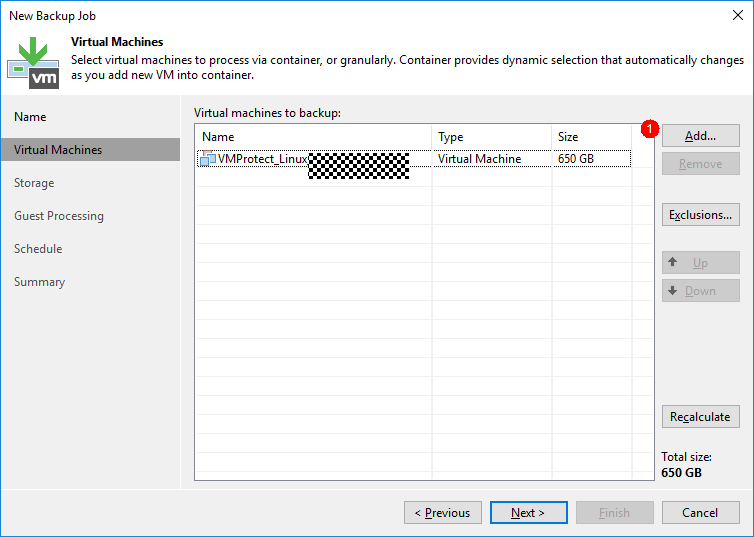Go to the Name step in sidebar
Image resolution: width=754 pixels, height=537 pixels.
[x=30, y=117]
